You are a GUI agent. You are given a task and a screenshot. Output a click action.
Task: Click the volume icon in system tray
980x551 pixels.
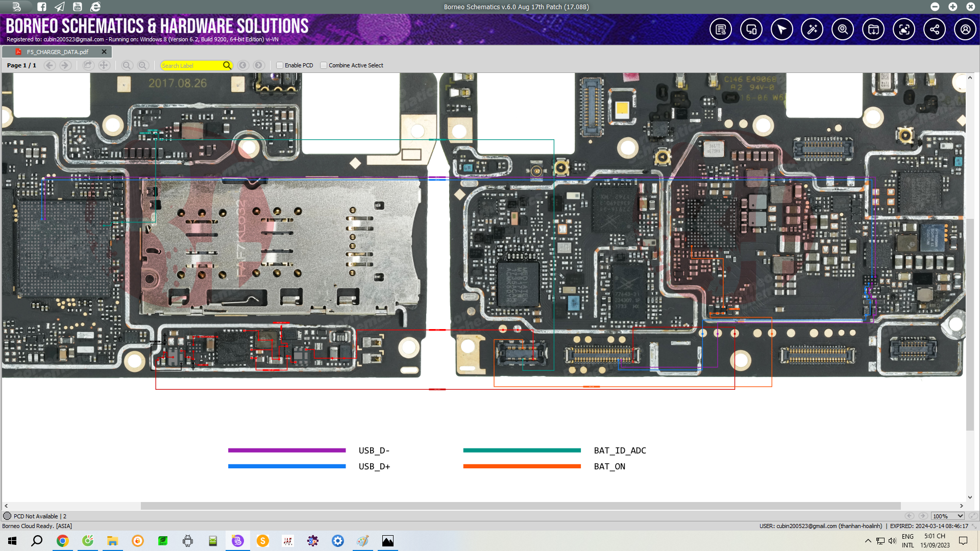(x=892, y=541)
